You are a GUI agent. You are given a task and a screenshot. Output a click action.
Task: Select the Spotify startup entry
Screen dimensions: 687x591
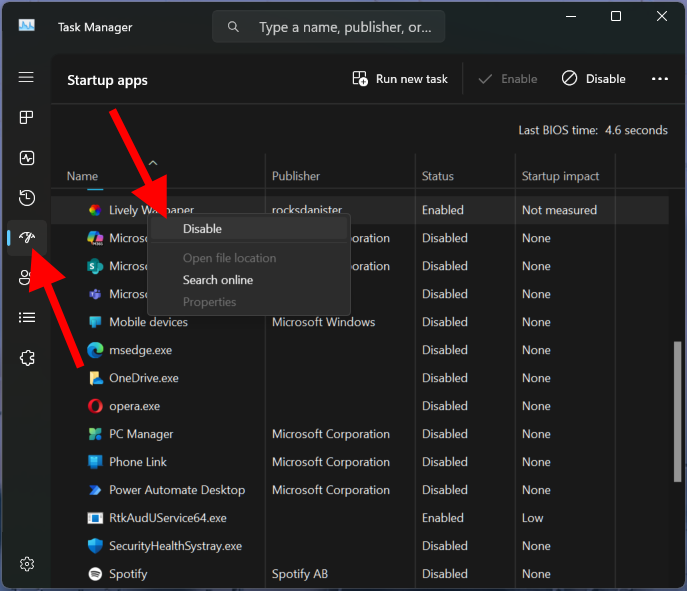tap(128, 574)
